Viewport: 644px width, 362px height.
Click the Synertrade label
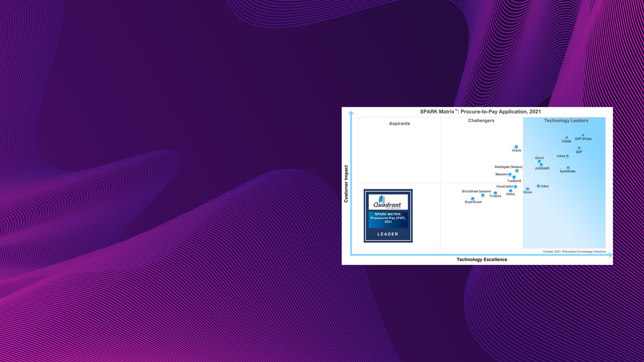[x=568, y=172]
